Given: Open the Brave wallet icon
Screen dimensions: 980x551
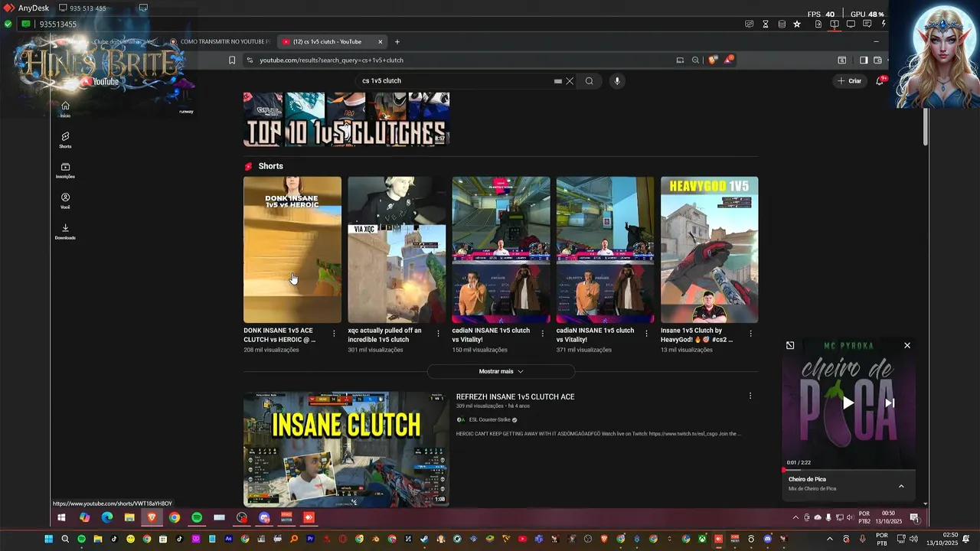Looking at the screenshot, I should pyautogui.click(x=878, y=60).
